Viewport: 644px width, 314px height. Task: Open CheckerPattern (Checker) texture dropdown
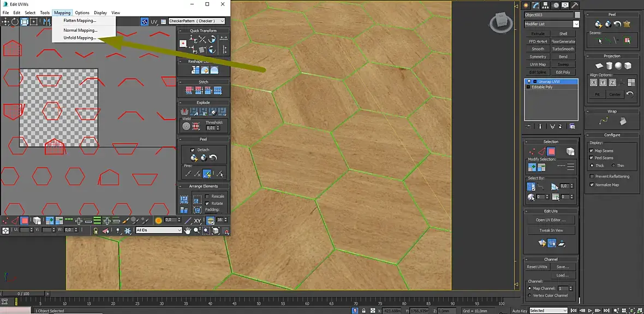pos(196,21)
